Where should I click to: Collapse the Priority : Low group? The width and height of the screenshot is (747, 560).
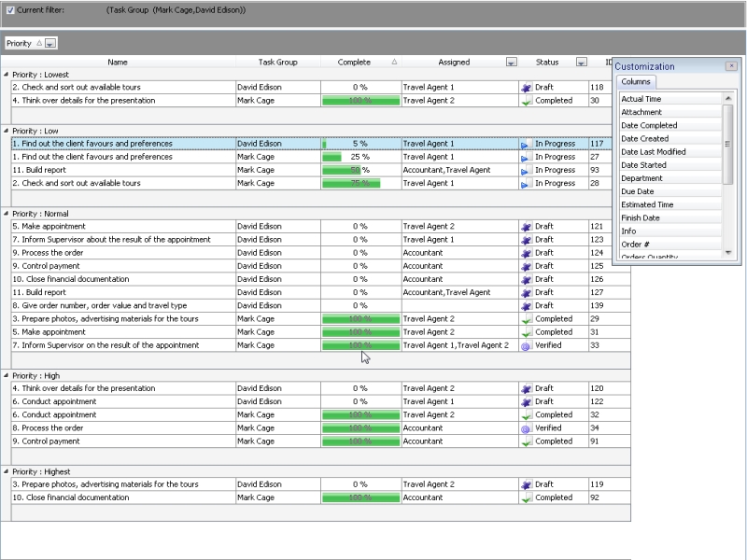point(6,131)
